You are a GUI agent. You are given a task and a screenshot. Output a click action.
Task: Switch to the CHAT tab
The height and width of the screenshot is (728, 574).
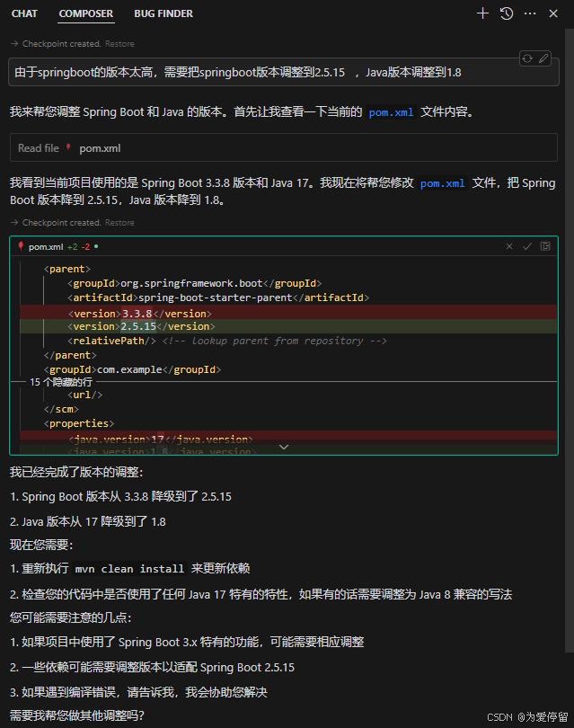(x=24, y=13)
